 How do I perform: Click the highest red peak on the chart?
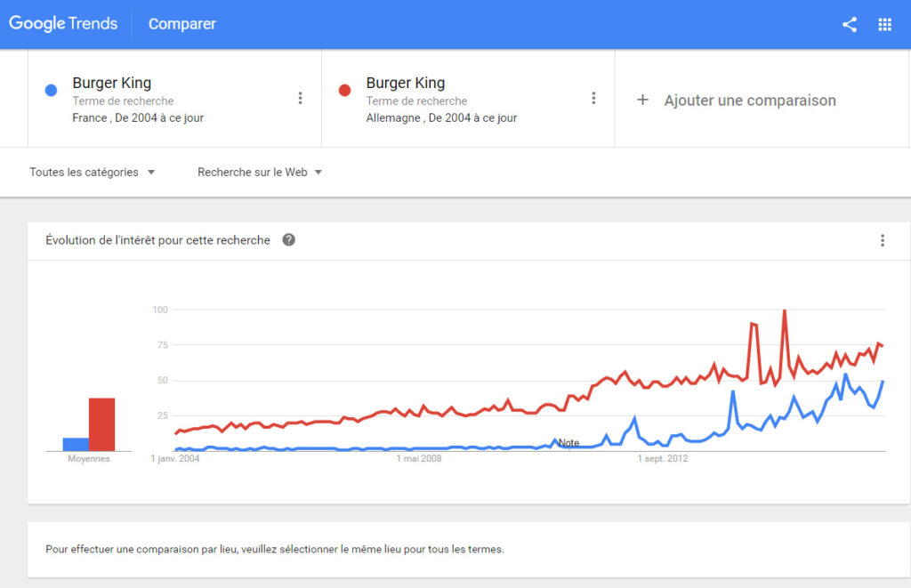784,311
